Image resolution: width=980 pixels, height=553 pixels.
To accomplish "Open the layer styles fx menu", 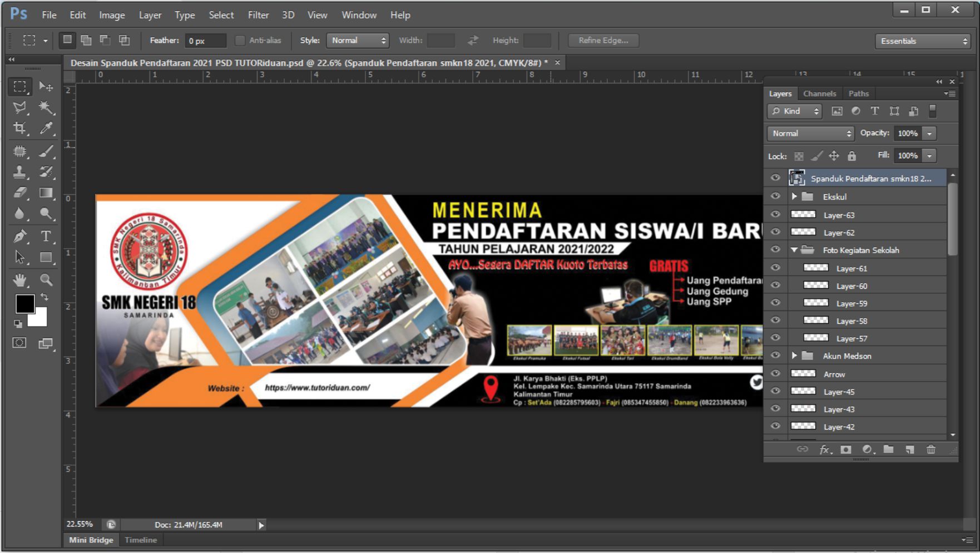I will pyautogui.click(x=824, y=450).
